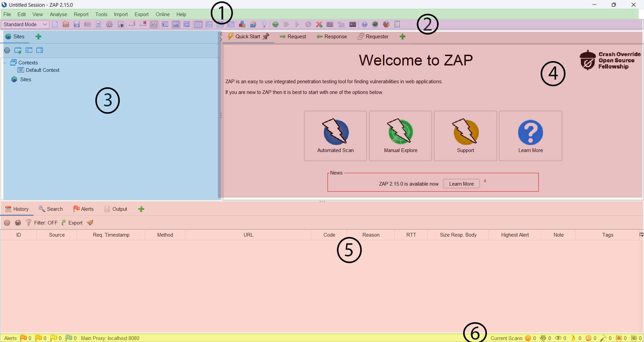The image size is (644, 342).
Task: Select the expand Sites tabs layout button
Action: (x=165, y=24)
